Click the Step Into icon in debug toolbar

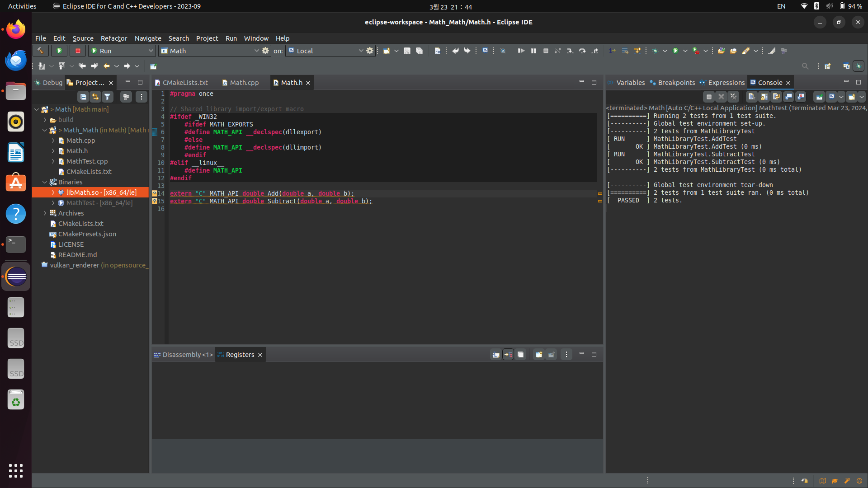pyautogui.click(x=570, y=51)
